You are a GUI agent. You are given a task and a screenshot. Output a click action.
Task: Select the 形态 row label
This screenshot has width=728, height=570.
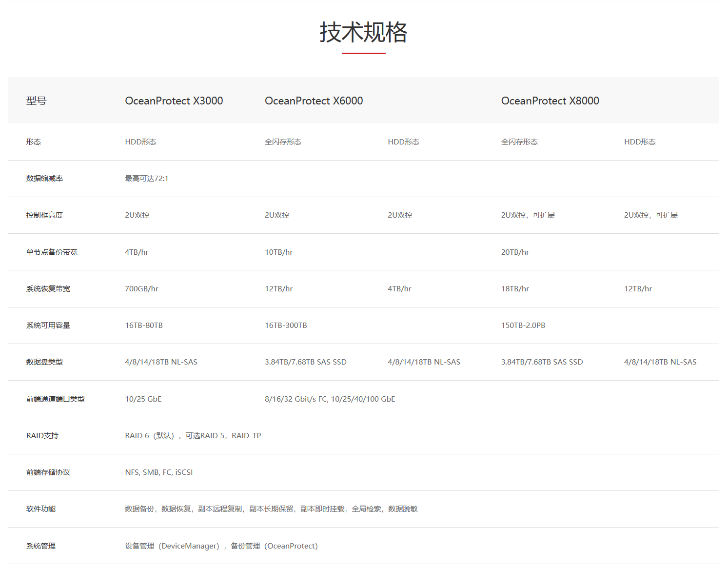tap(34, 142)
